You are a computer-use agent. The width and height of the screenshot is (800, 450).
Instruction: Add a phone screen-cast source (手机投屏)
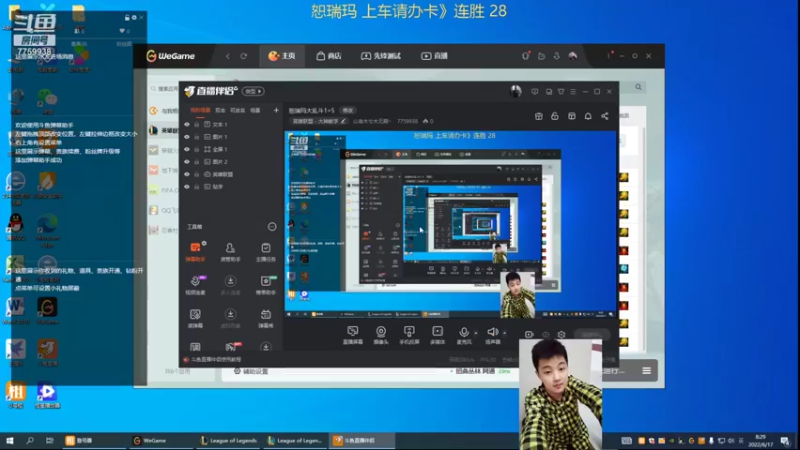[x=409, y=335]
